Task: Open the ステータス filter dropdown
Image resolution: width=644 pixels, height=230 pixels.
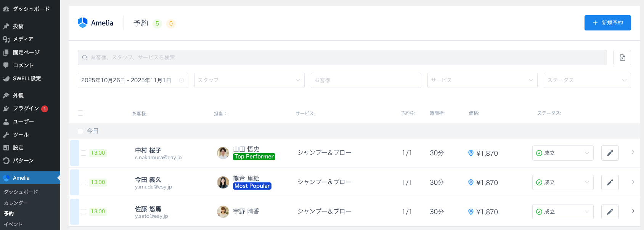Action: (587, 80)
